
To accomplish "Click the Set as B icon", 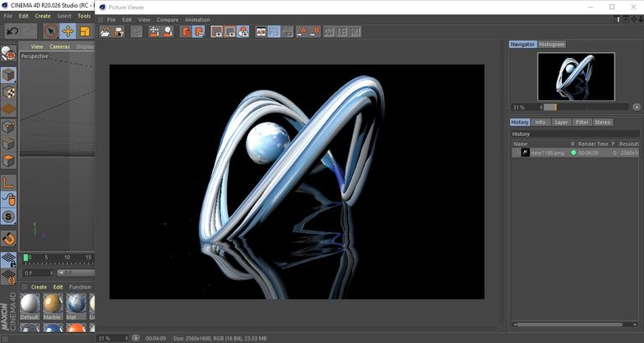I will pos(314,32).
